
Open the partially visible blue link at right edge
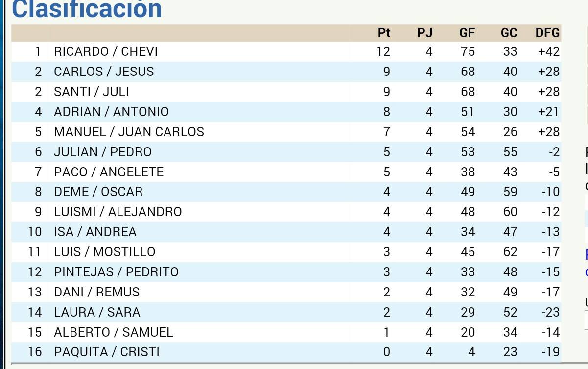[586, 263]
